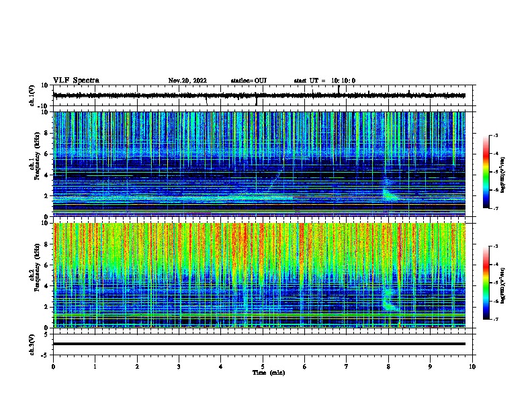Click time axis tick label '4'

[x=221, y=367]
